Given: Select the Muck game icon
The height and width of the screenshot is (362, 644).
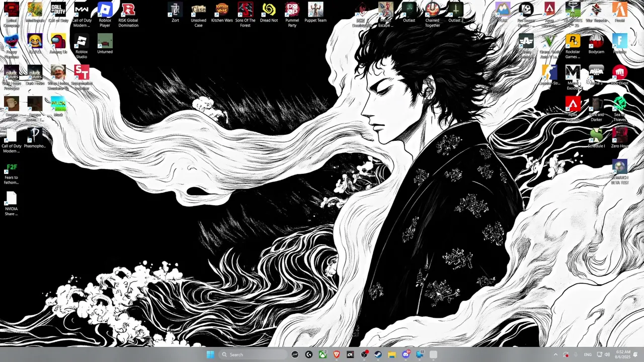Looking at the screenshot, I should [x=58, y=107].
